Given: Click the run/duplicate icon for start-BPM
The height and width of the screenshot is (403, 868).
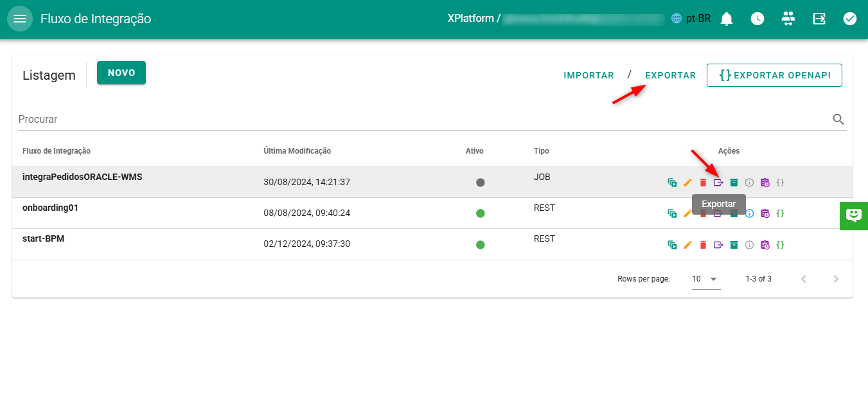Looking at the screenshot, I should [x=672, y=245].
